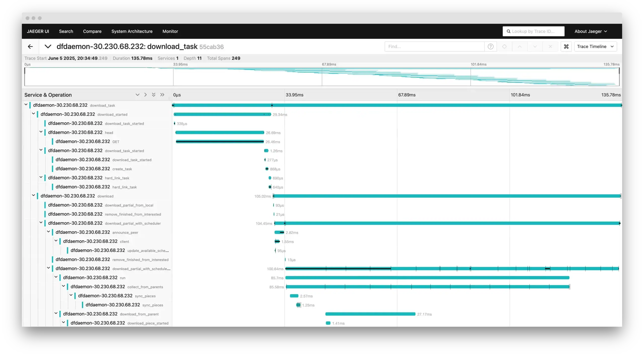Collapse the announce_peer span children
The width and height of the screenshot is (644, 358).
click(x=48, y=232)
